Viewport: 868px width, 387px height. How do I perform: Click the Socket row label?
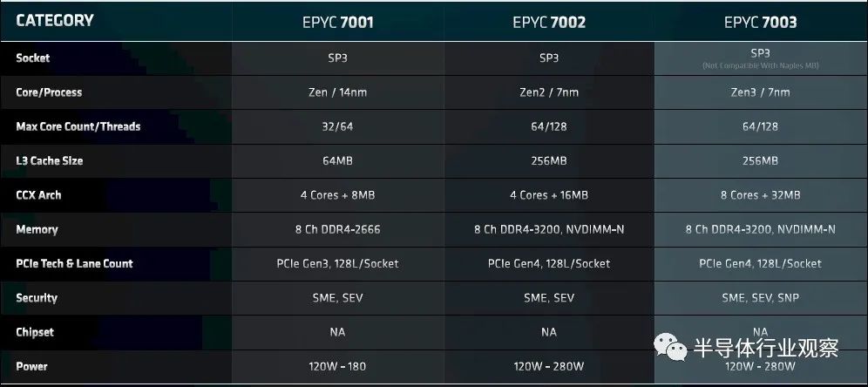point(32,58)
